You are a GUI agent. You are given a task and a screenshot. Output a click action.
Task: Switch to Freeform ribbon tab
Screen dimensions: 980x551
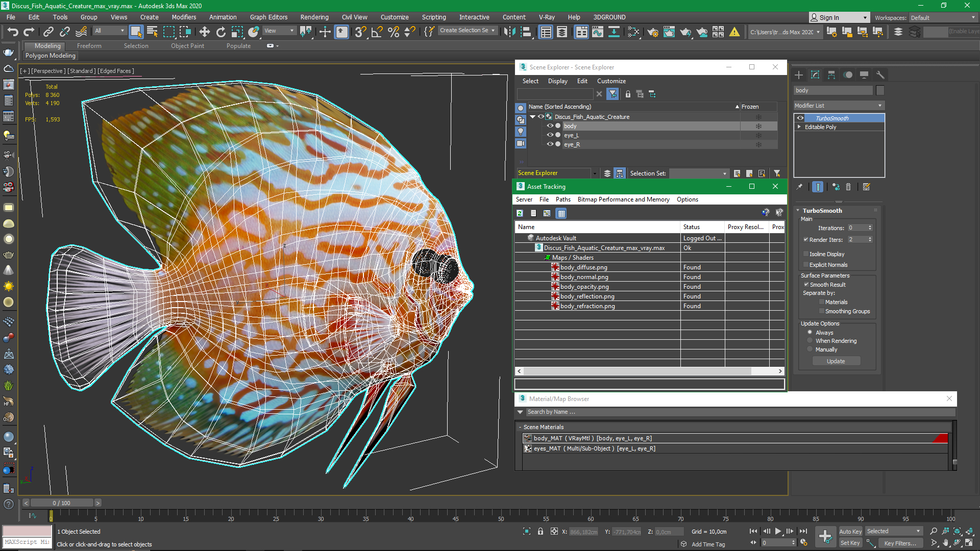coord(89,46)
